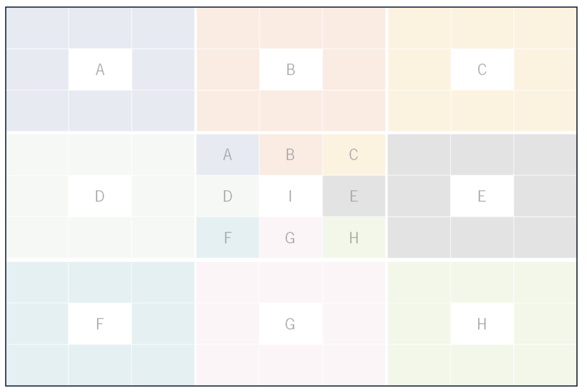Select gray cell E in center block
This screenshot has height=392, width=587.
tap(354, 196)
